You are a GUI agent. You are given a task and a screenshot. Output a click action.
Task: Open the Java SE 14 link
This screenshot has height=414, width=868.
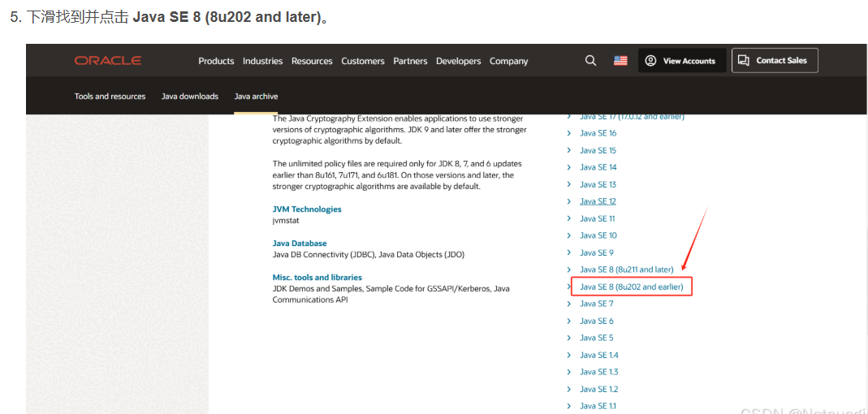click(598, 167)
